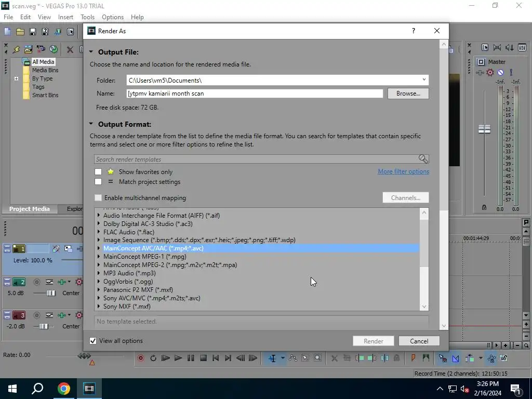The height and width of the screenshot is (399, 532).
Task: Click More filter options link
Action: (x=403, y=171)
